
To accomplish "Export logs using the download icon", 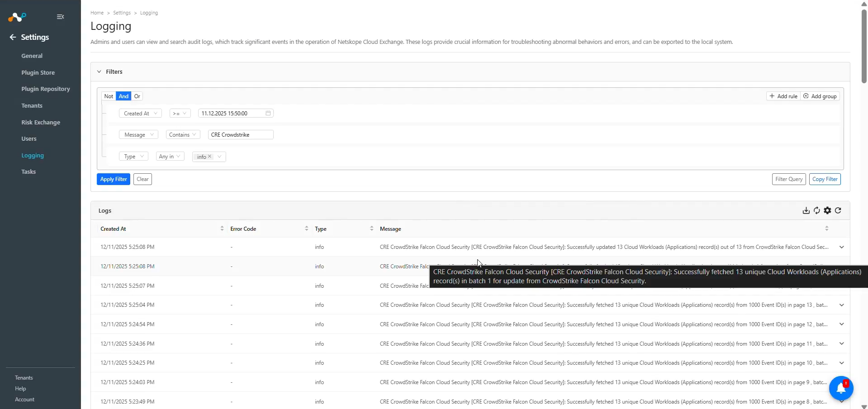I will [806, 210].
